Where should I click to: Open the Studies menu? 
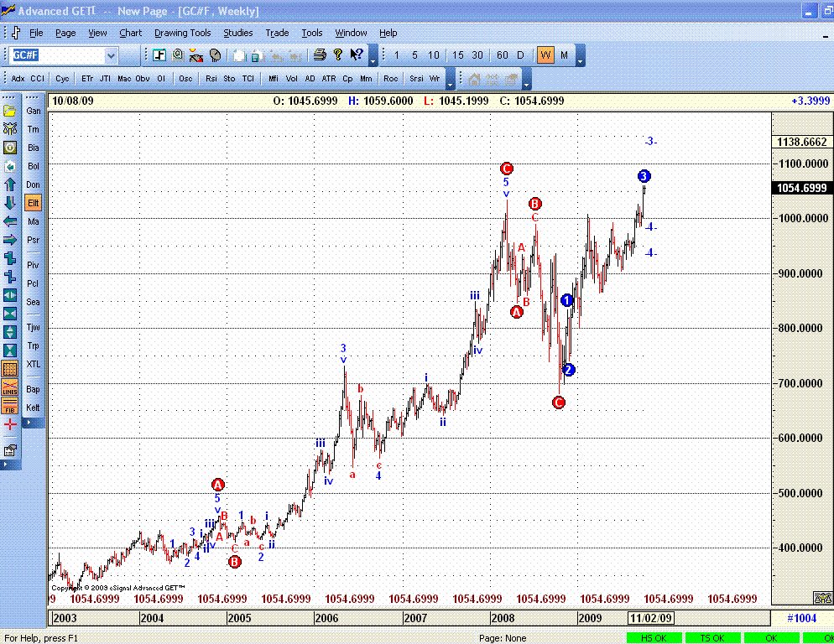click(x=237, y=33)
